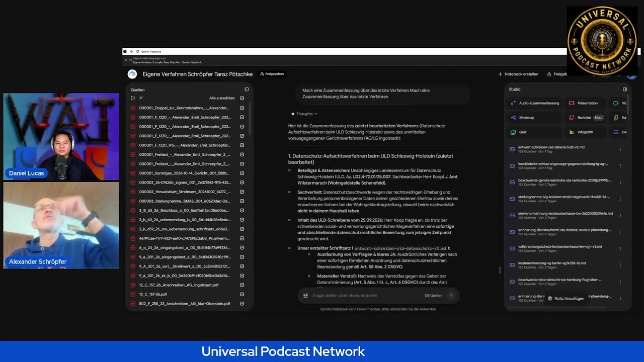Reload the page with browser refresh icon
644x362 pixels.
[x=137, y=51]
